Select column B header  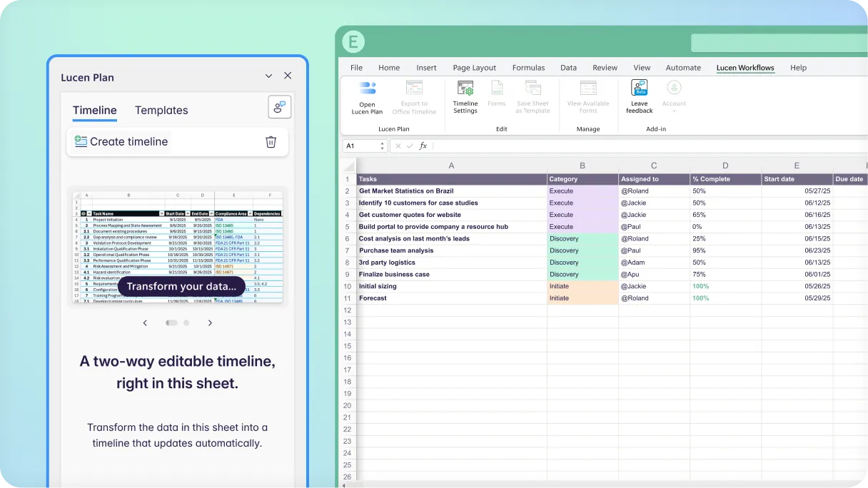[582, 166]
